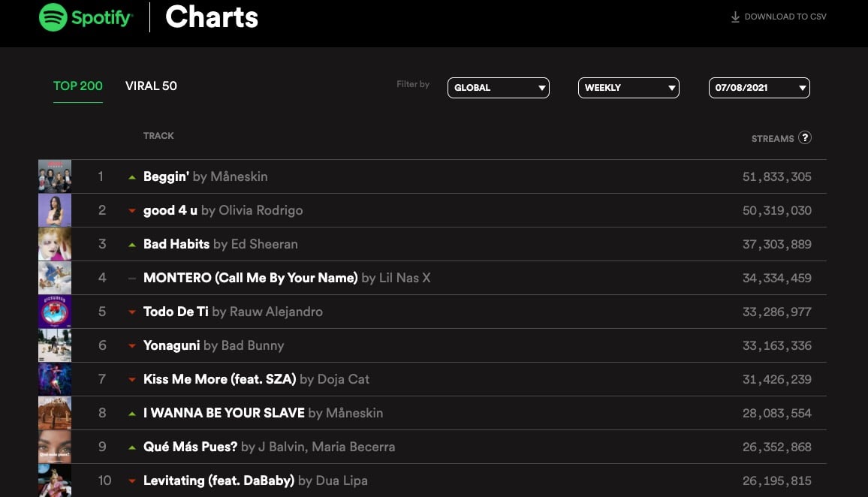Viewport: 868px width, 497px height.
Task: Open the Levitating track title
Action: [219, 480]
